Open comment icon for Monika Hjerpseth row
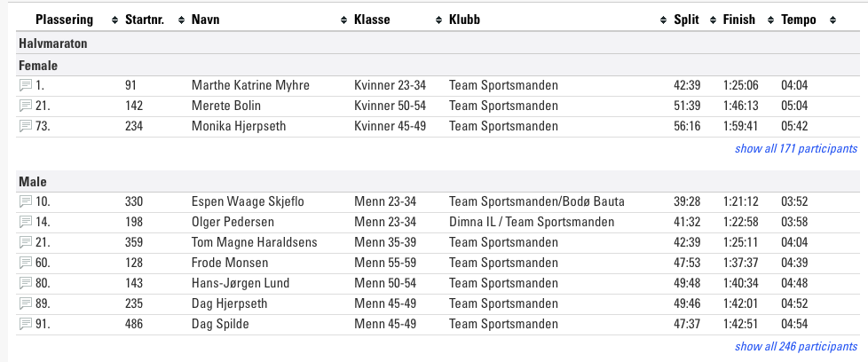 [26, 126]
